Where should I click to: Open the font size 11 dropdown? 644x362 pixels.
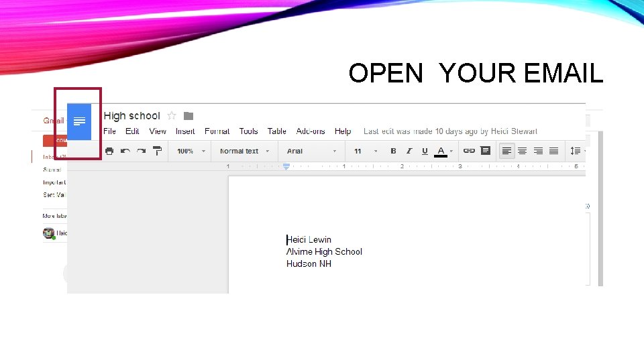point(366,151)
